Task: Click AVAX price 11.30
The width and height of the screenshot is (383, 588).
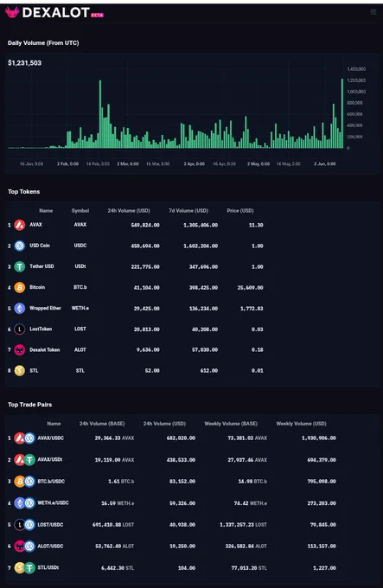Action: point(256,225)
